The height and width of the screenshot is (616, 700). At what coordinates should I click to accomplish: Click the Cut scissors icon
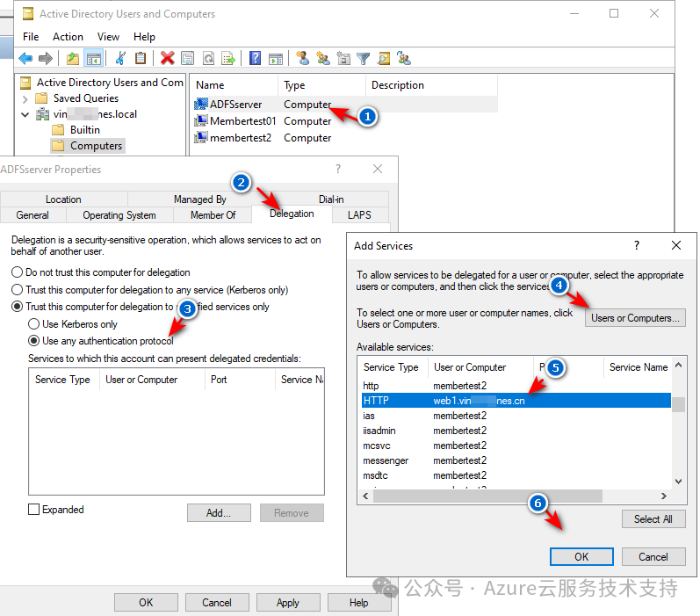coord(120,58)
